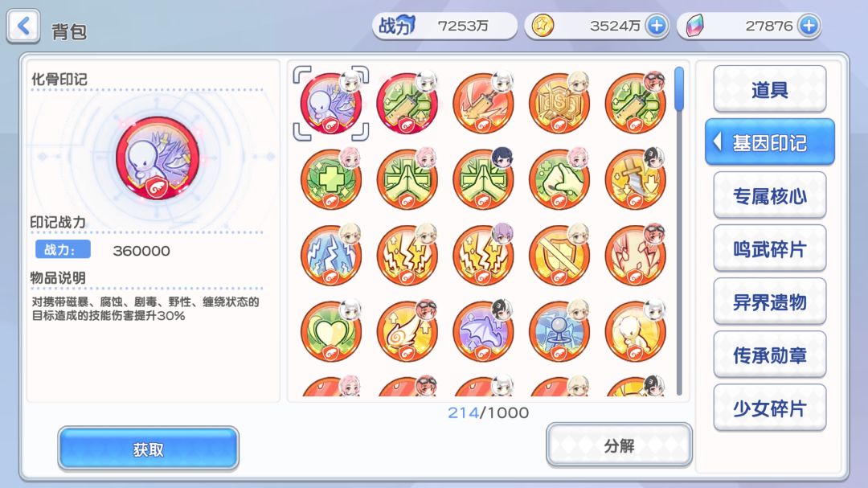The height and width of the screenshot is (488, 868).
Task: Switch to the 异界遗物 tab
Action: pos(769,301)
